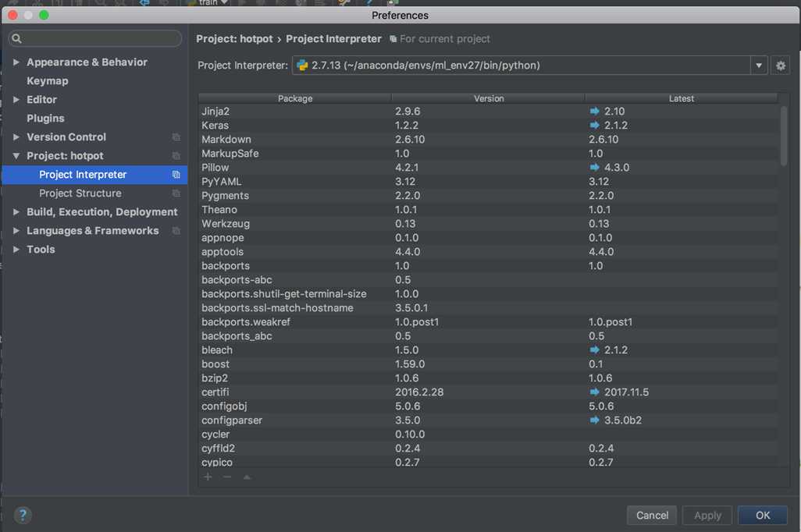Click the update arrow for bleach
The image size is (801, 532).
tap(594, 349)
